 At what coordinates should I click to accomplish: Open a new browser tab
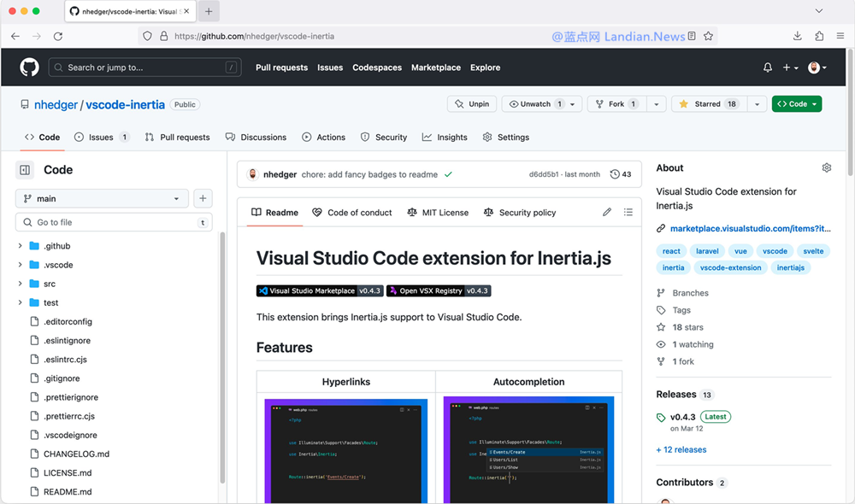click(x=209, y=11)
